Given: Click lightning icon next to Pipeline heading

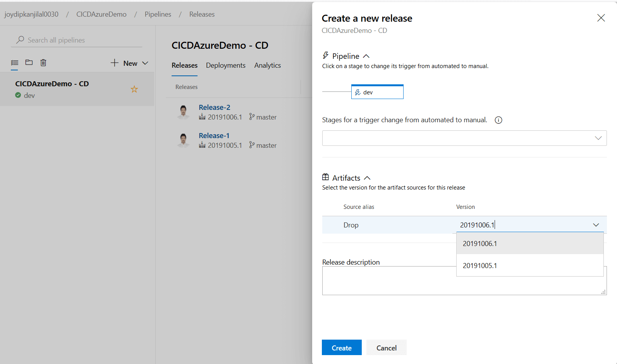Looking at the screenshot, I should (x=326, y=55).
